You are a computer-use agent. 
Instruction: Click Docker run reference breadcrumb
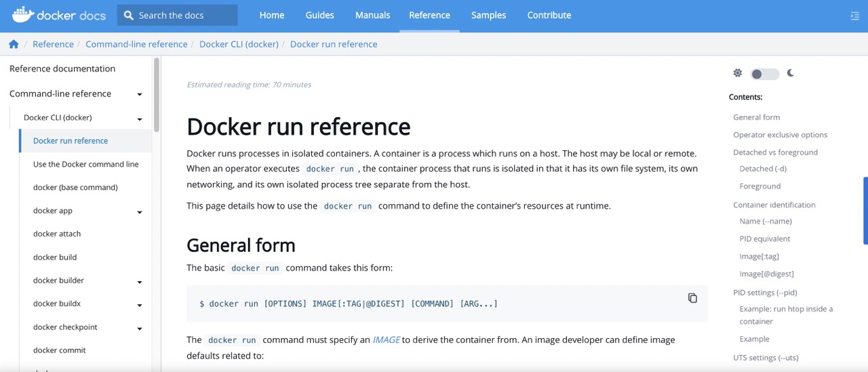pos(334,44)
